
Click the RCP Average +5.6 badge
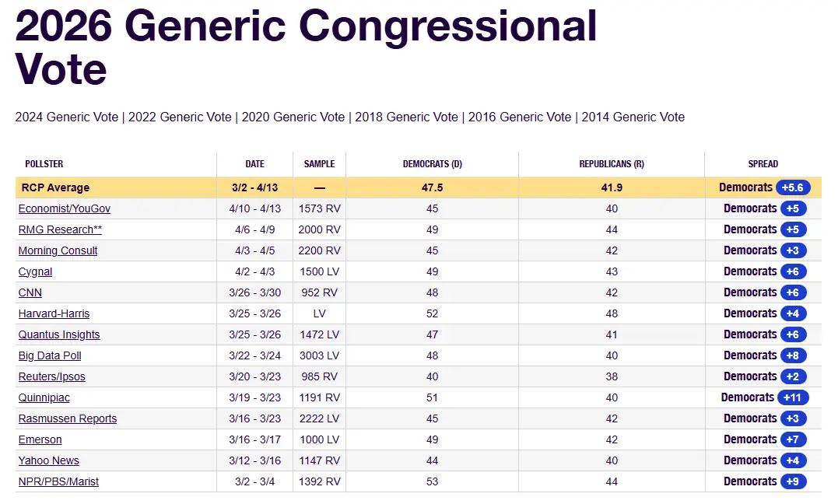(x=794, y=187)
